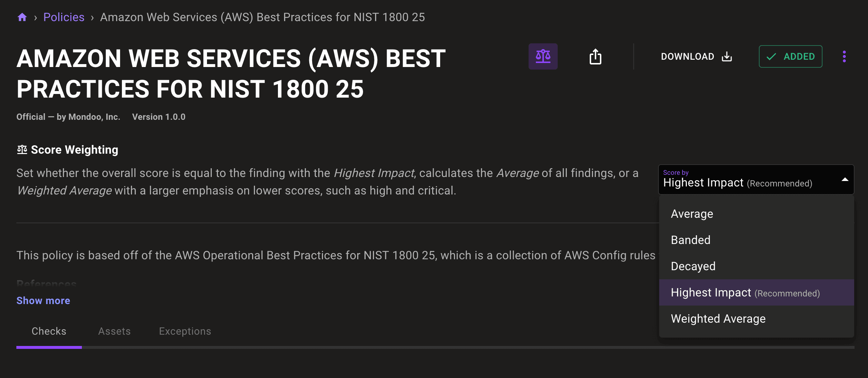Select the Checks tab
The width and height of the screenshot is (868, 378).
click(x=49, y=331)
